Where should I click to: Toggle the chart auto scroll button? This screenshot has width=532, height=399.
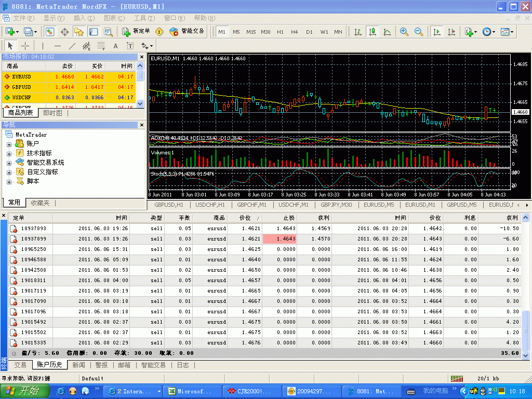[x=436, y=32]
